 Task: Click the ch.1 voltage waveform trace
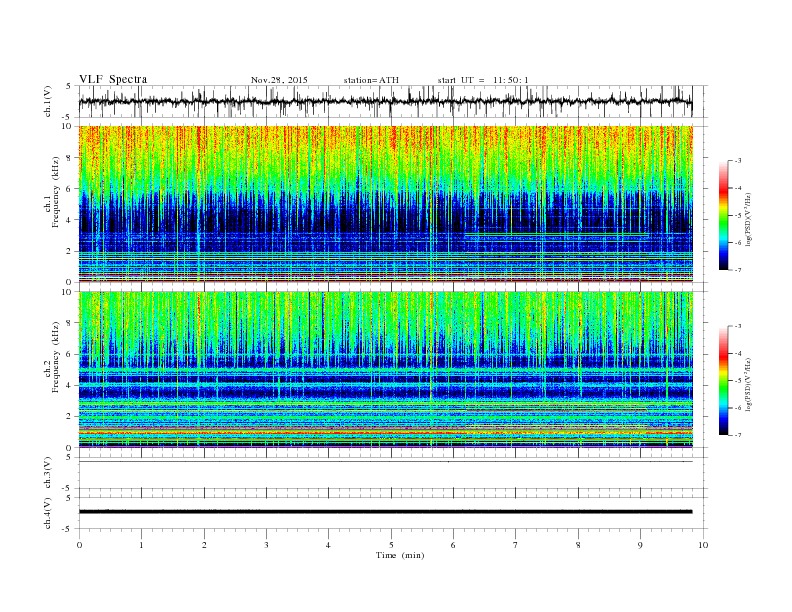coord(385,101)
